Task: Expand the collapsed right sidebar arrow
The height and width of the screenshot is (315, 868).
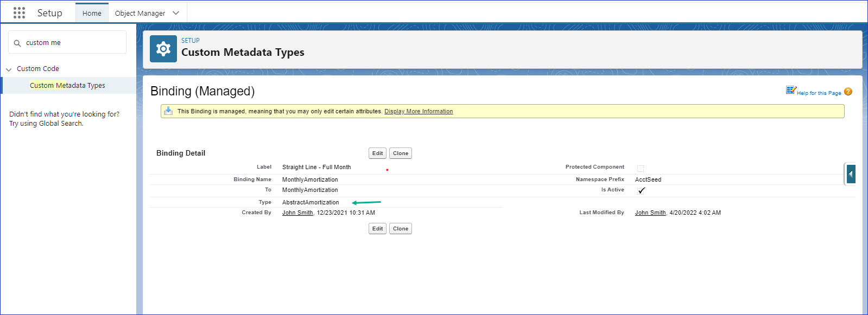Action: pos(851,174)
